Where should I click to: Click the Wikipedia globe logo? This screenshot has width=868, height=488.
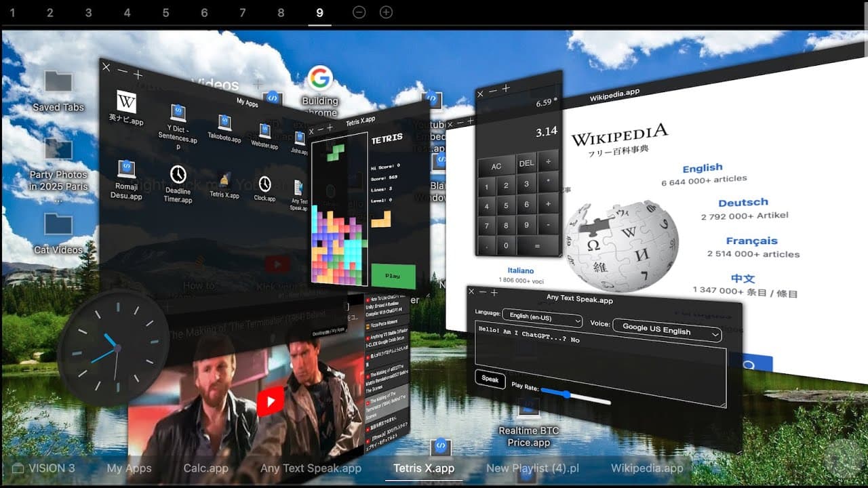pyautogui.click(x=621, y=246)
